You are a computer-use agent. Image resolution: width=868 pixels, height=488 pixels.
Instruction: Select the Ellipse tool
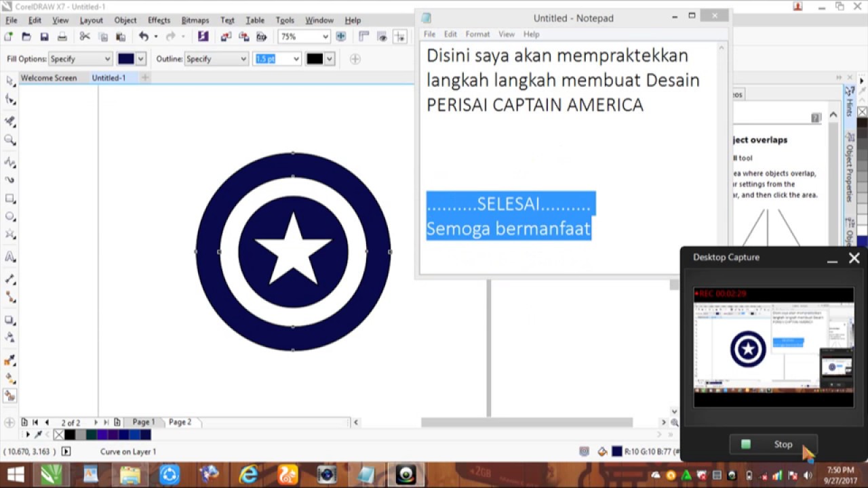pos(10,217)
